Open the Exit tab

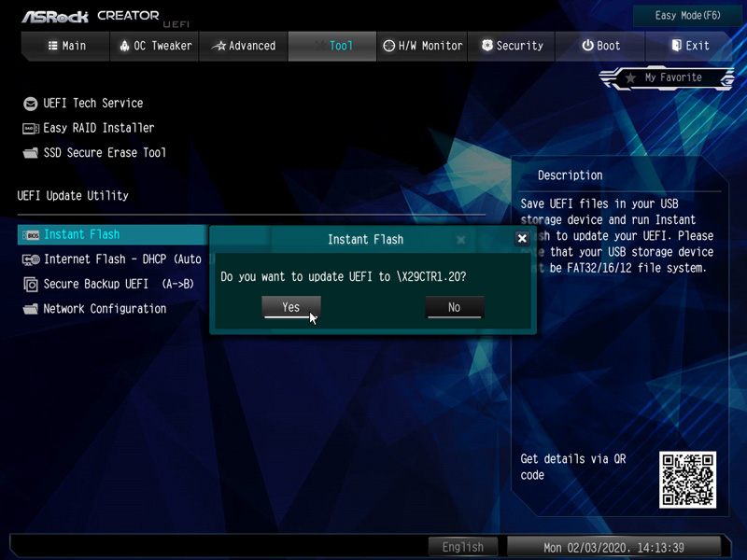(689, 46)
